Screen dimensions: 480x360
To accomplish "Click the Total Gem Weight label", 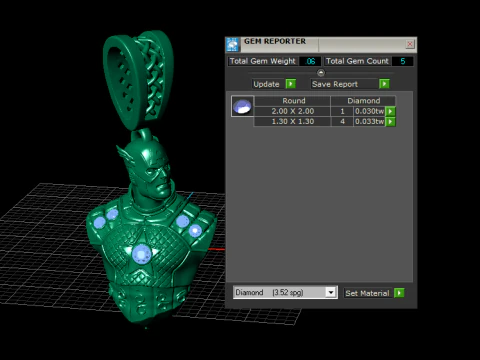I will 262,61.
